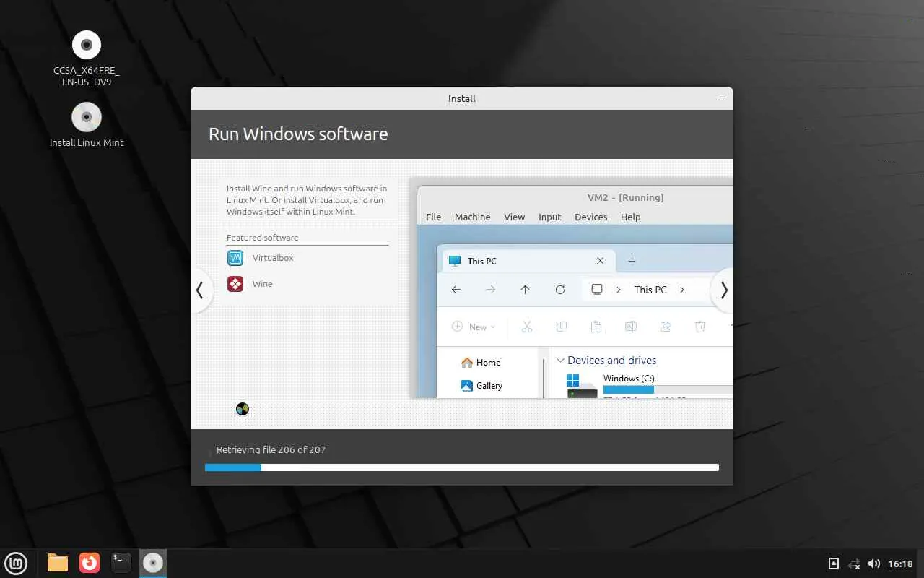Screen dimensions: 924x578
Task: Launch Firefox from the taskbar
Action: [x=90, y=563]
